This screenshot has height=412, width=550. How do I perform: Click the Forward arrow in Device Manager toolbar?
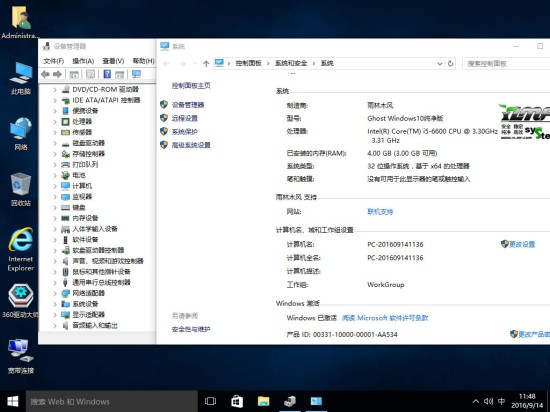(x=57, y=74)
